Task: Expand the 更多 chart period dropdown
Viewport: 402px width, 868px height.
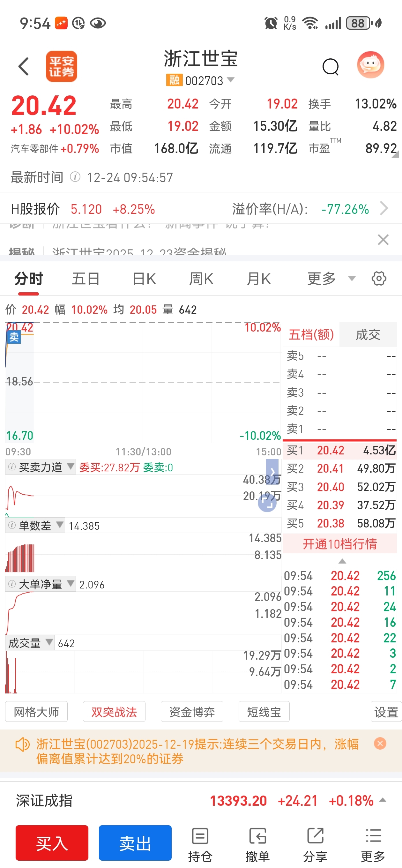Action: coord(331,279)
